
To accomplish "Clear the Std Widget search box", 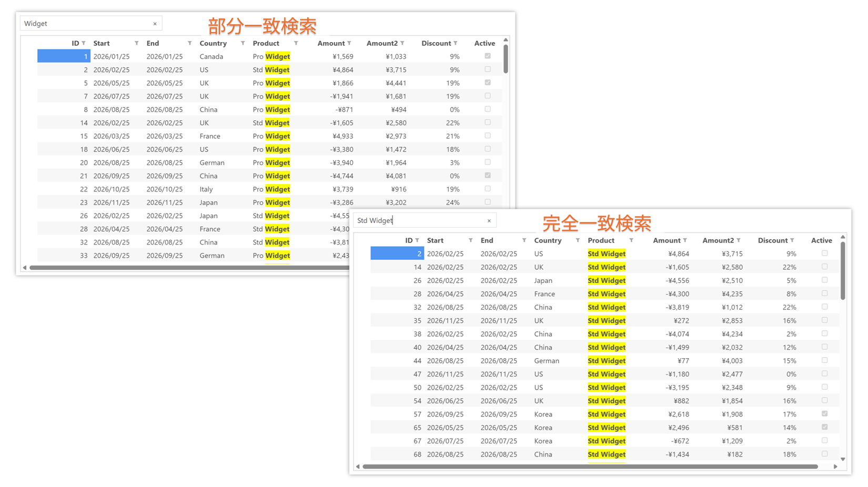I will pos(489,221).
